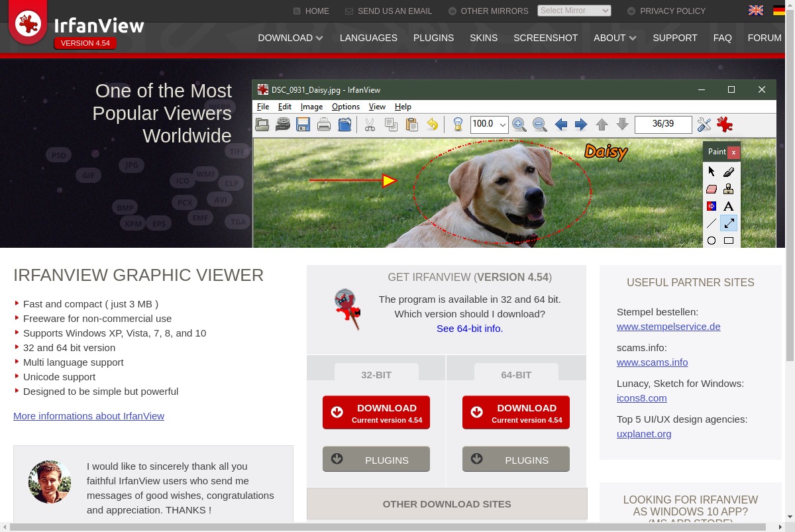795x532 pixels.
Task: Select the Paint arrow selection tool
Action: tap(712, 172)
